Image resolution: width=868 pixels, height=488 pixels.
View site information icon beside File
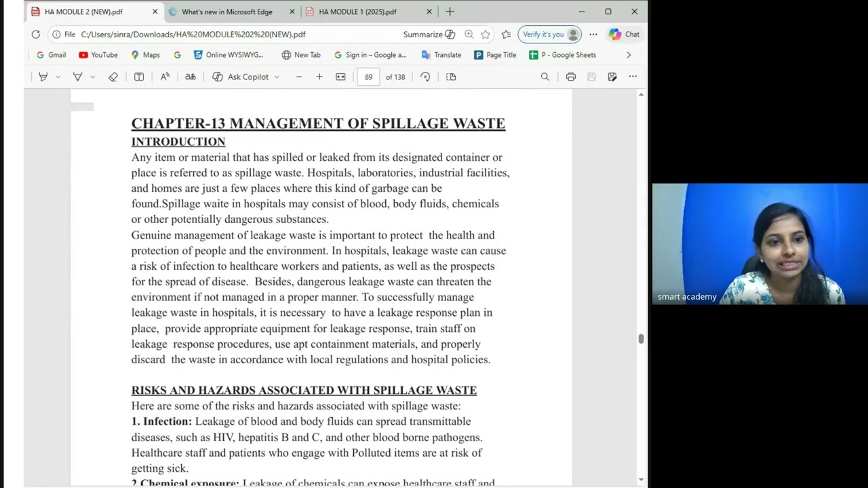(56, 34)
